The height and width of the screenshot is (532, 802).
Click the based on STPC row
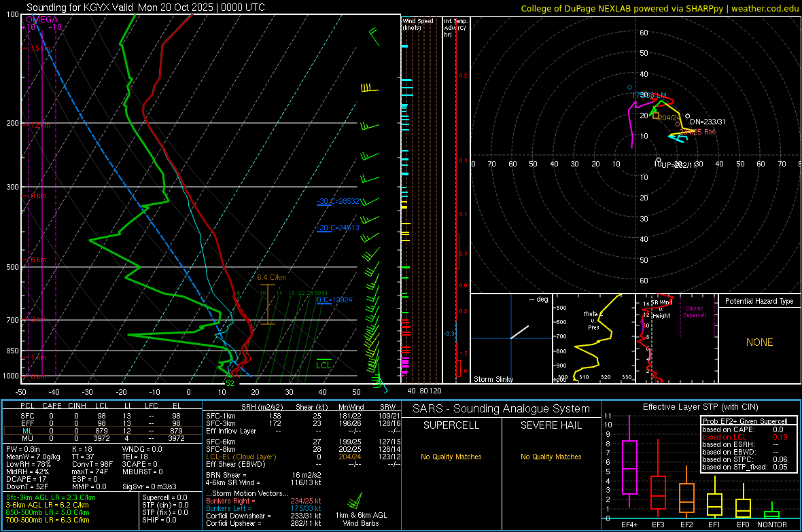tap(745, 459)
